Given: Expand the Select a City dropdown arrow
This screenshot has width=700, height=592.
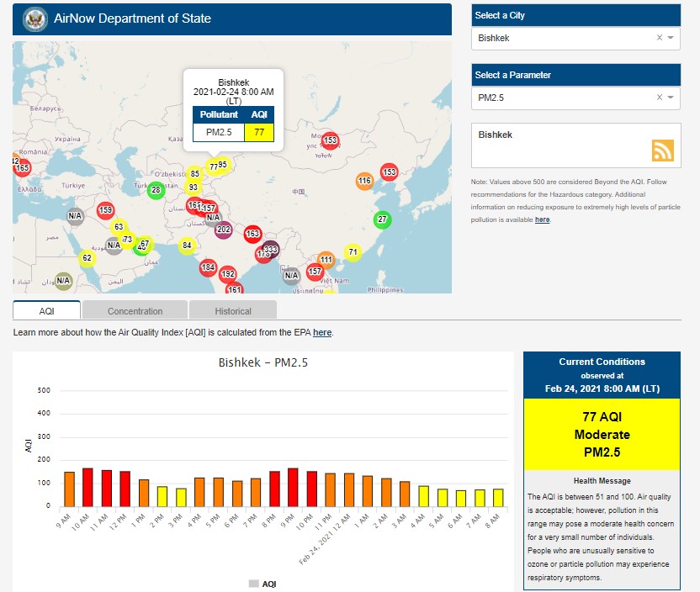Looking at the screenshot, I should pos(671,38).
